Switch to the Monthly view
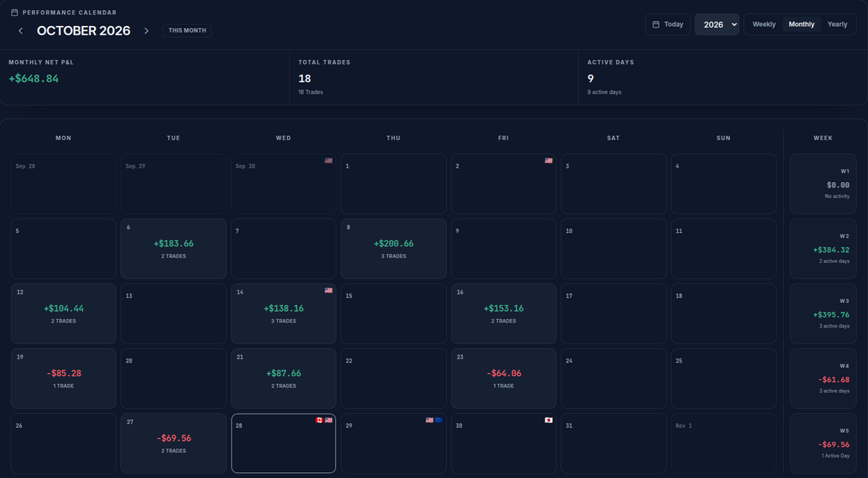The height and width of the screenshot is (478, 868). point(801,24)
